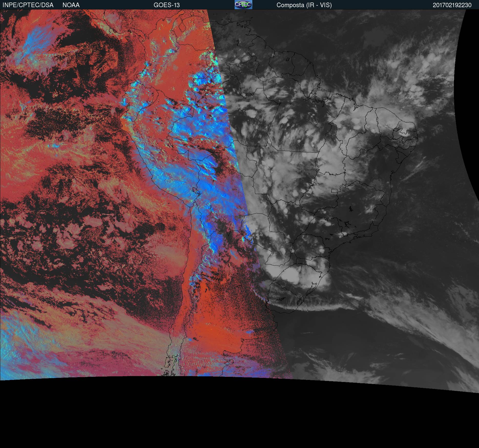Click the CPTEC logo in header
This screenshot has height=448, width=479.
(243, 5)
